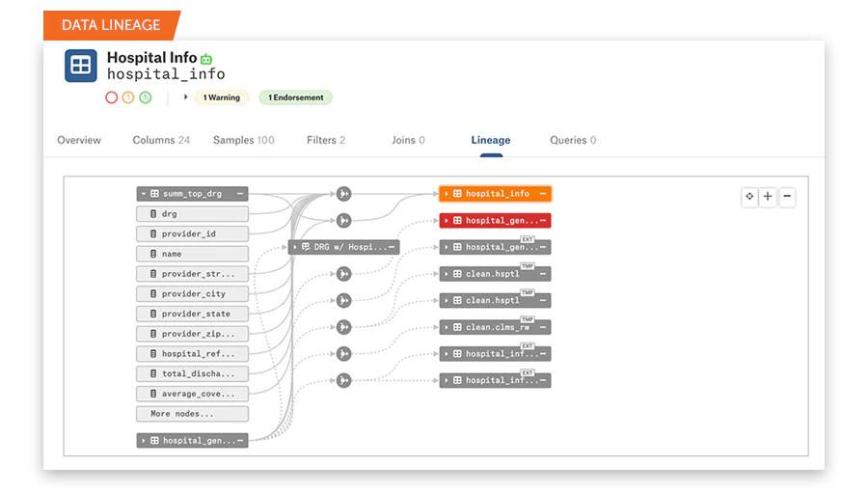868x492 pixels.
Task: Select the name column node
Action: (x=192, y=254)
